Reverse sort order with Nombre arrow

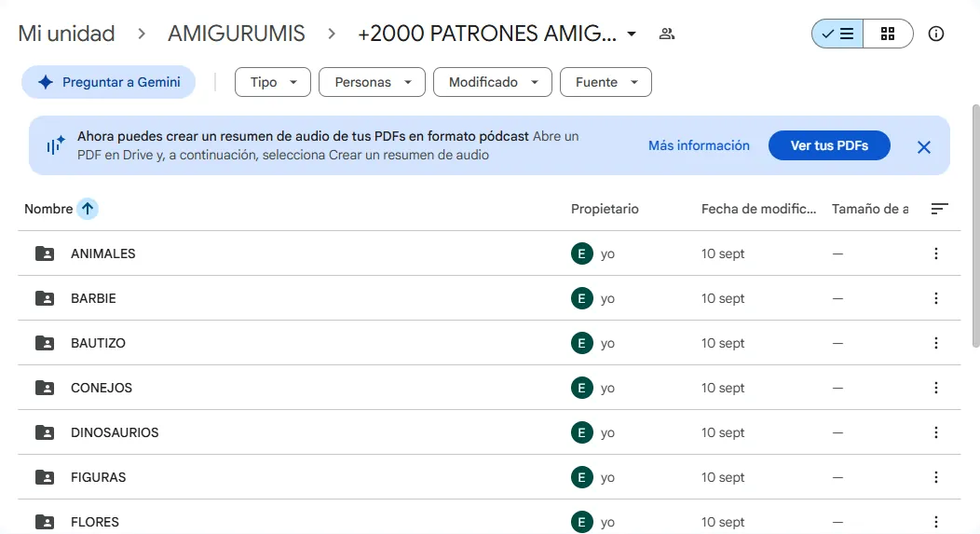point(88,209)
